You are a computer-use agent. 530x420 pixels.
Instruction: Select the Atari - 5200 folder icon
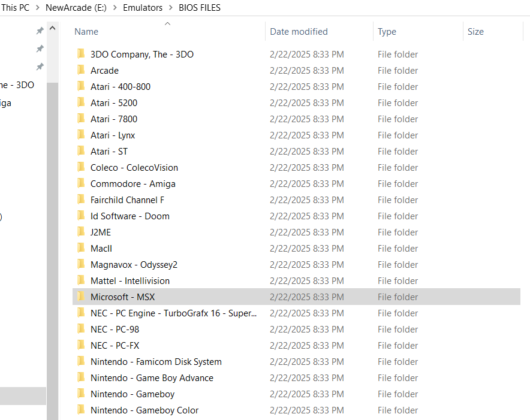81,102
